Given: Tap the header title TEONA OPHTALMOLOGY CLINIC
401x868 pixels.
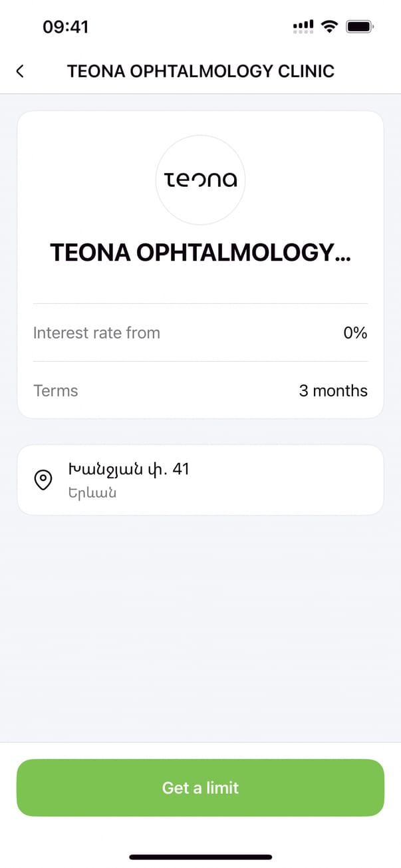Looking at the screenshot, I should point(200,71).
